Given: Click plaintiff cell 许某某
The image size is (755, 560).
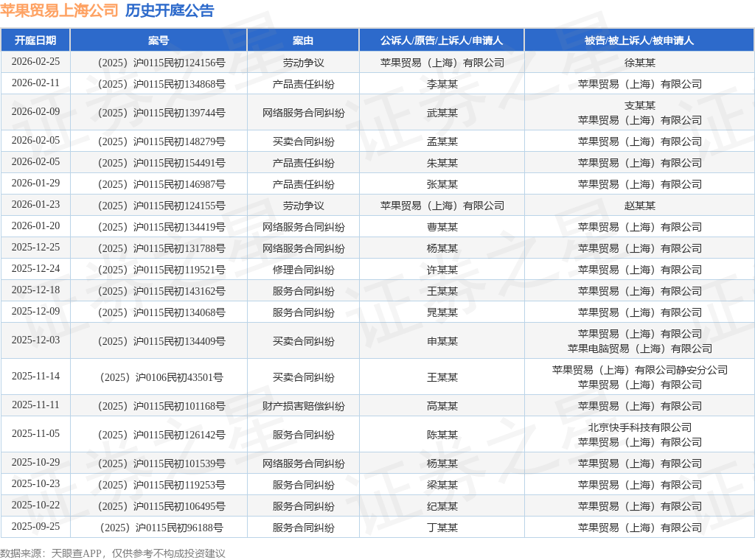Looking at the screenshot, I should point(442,270).
